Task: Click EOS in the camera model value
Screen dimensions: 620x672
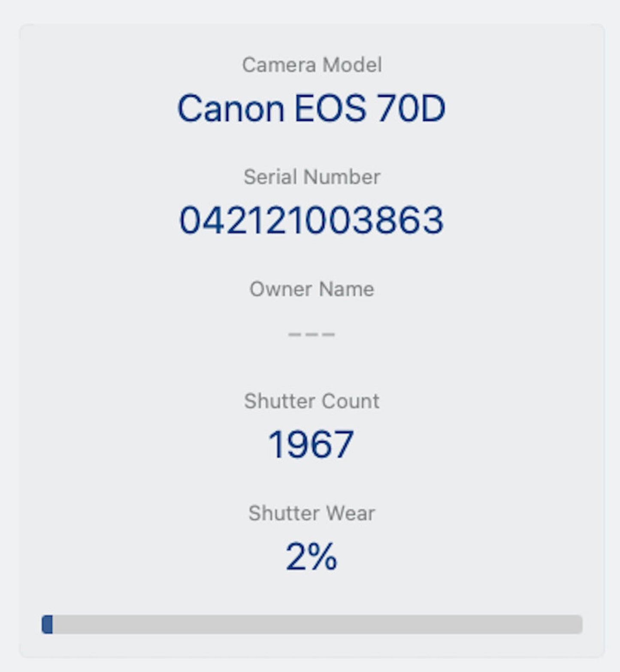Action: pos(330,109)
